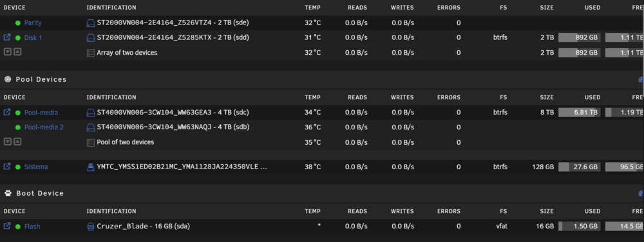Click the Flash temperature asterisk
Image resolution: width=644 pixels, height=242 pixels.
[x=319, y=226]
